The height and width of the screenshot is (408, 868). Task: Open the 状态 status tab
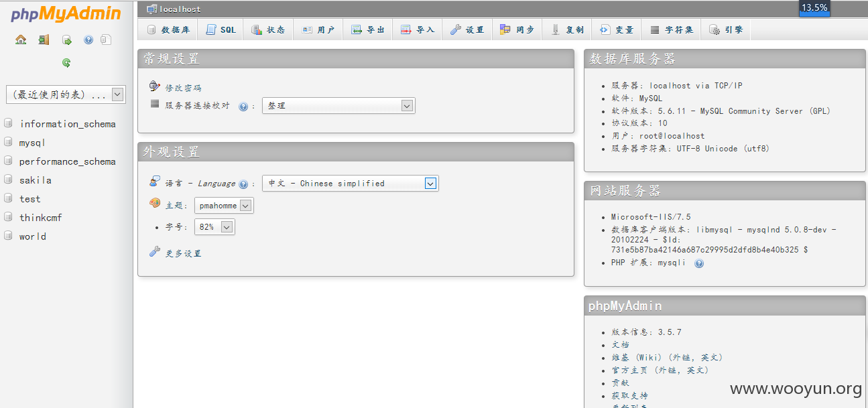268,29
